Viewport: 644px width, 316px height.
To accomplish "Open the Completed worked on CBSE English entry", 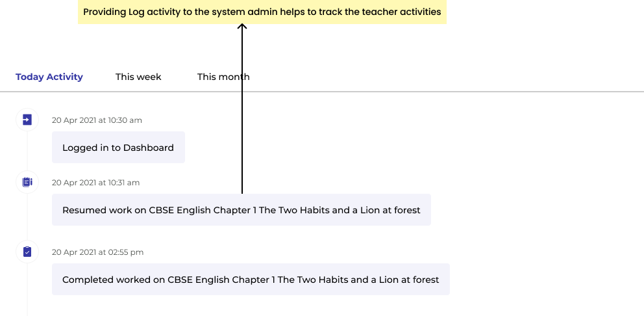I will pos(251,280).
